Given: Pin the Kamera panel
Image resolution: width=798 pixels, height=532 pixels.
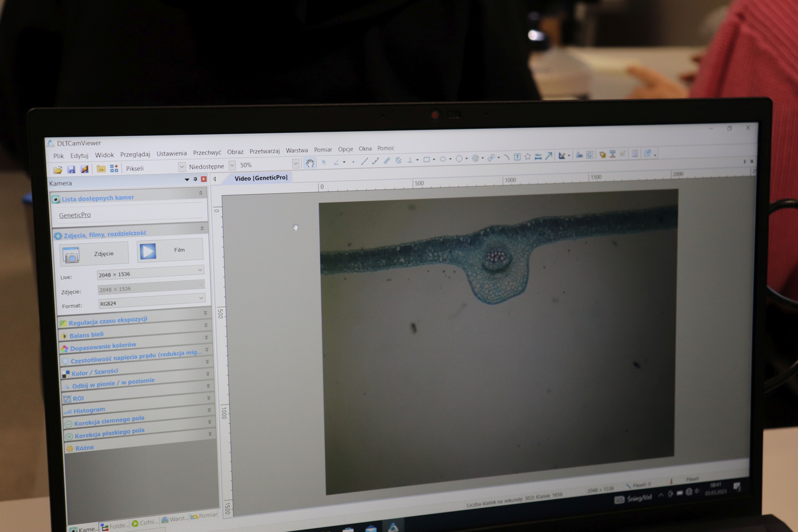Looking at the screenshot, I should pos(195,179).
